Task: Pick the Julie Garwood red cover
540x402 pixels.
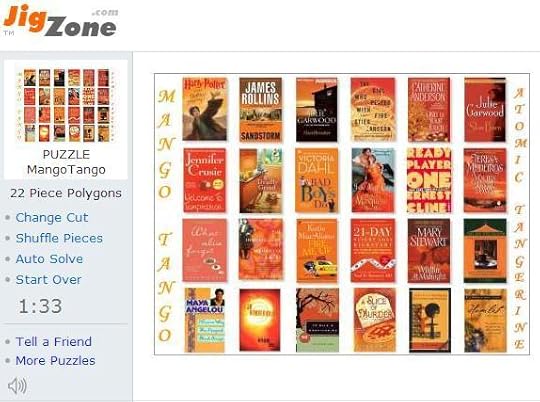Action: point(485,110)
